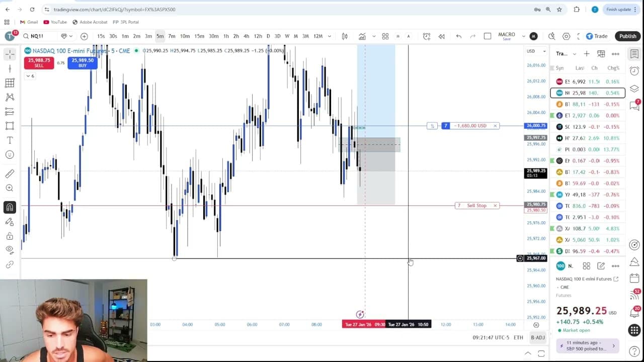Open the USD currency dropdown
Viewport: 644px width, 362px height.
coord(536,51)
